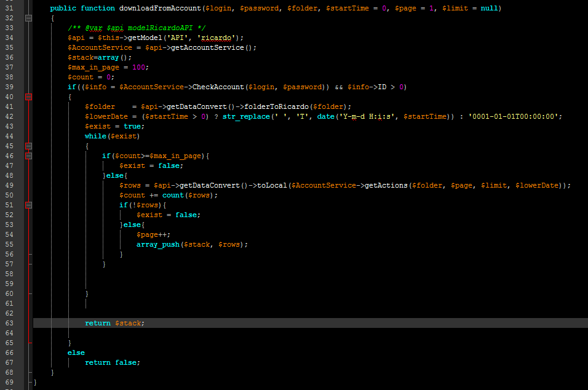Image resolution: width=588 pixels, height=390 pixels.
Task: Click the $startTime = 0 parameter in signature
Action: [x=356, y=8]
